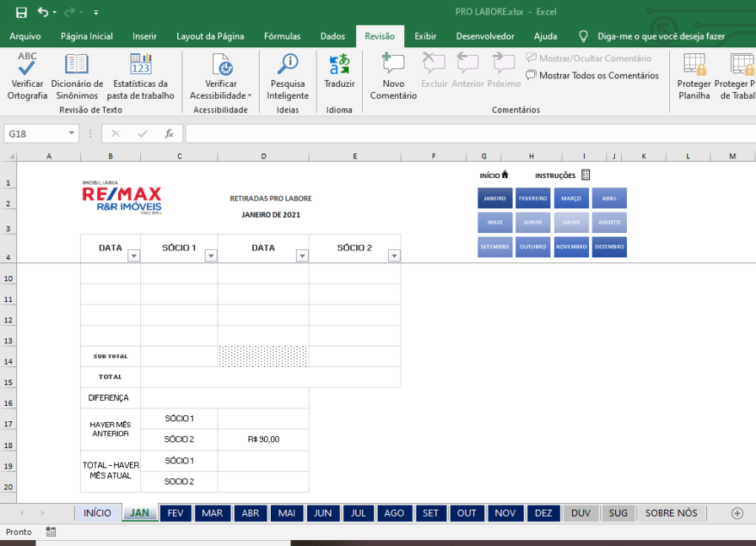This screenshot has width=756, height=546.
Task: Run Verificar Ortografia spell check
Action: point(28,76)
